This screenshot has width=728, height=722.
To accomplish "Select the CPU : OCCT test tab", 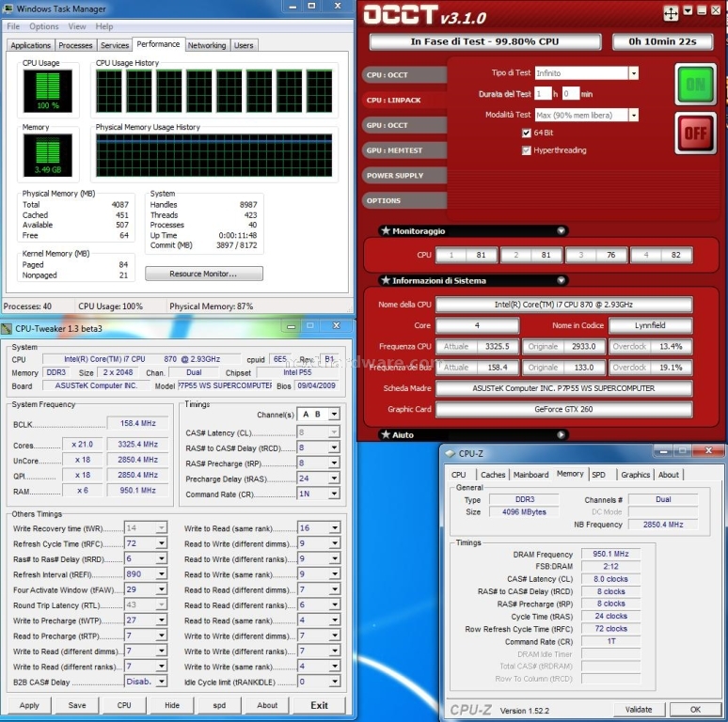I will (404, 74).
